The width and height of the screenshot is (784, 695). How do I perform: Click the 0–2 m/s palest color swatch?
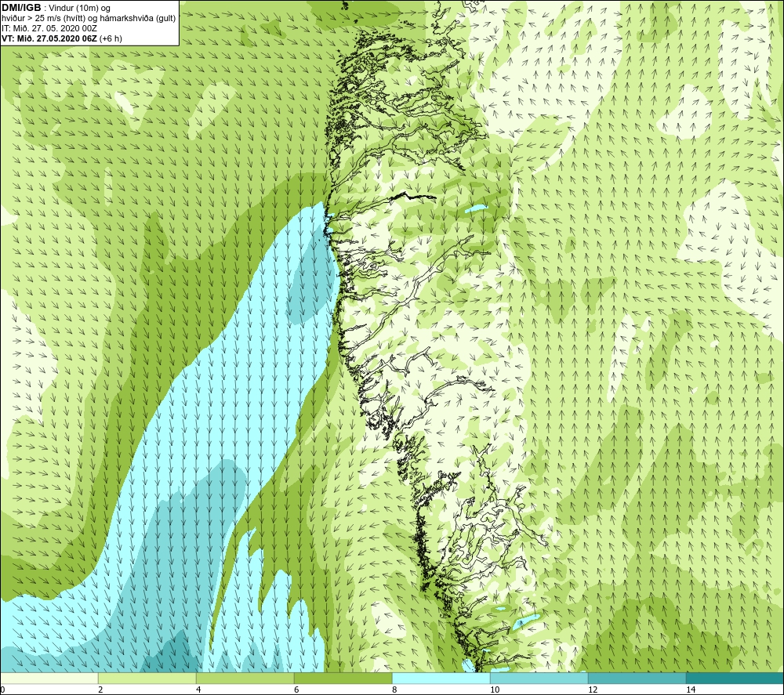(49, 678)
